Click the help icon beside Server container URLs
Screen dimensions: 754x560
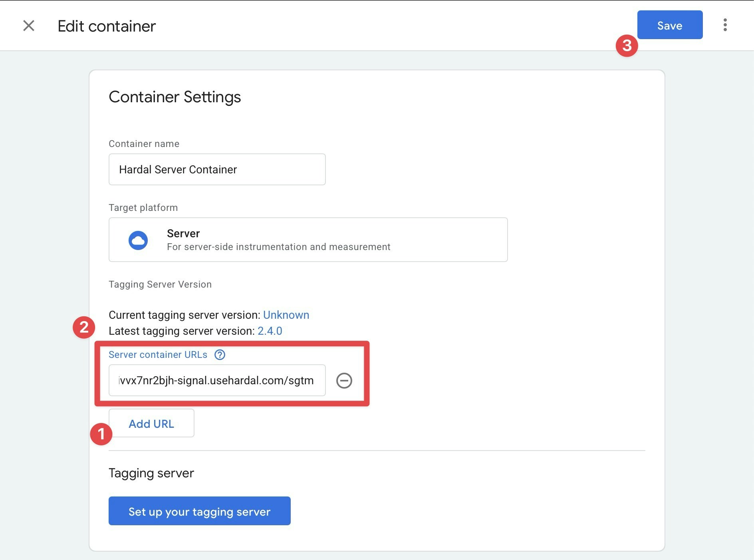click(219, 355)
